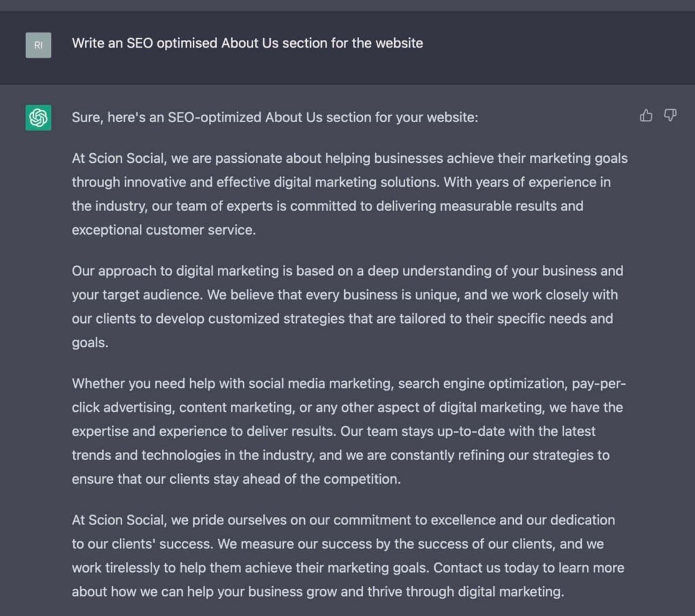Click the text "ensure that our clients stay ahead of the competition."
The width and height of the screenshot is (695, 616).
point(236,479)
